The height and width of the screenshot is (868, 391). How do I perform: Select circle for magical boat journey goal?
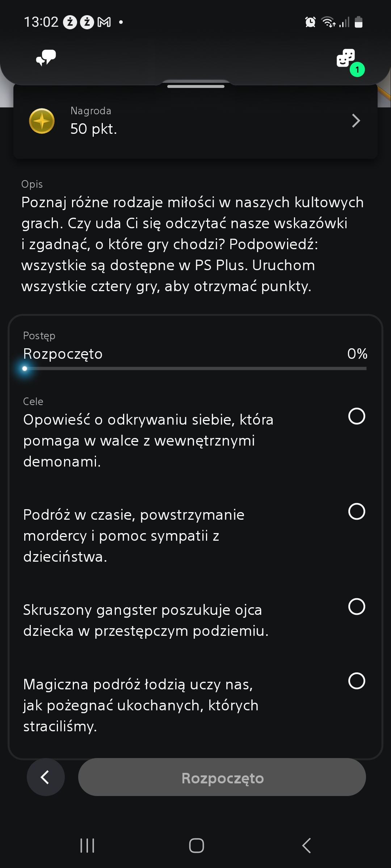[x=357, y=681]
